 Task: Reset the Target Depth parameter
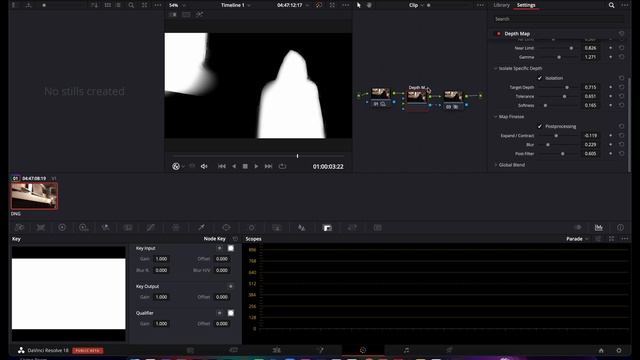pos(621,87)
